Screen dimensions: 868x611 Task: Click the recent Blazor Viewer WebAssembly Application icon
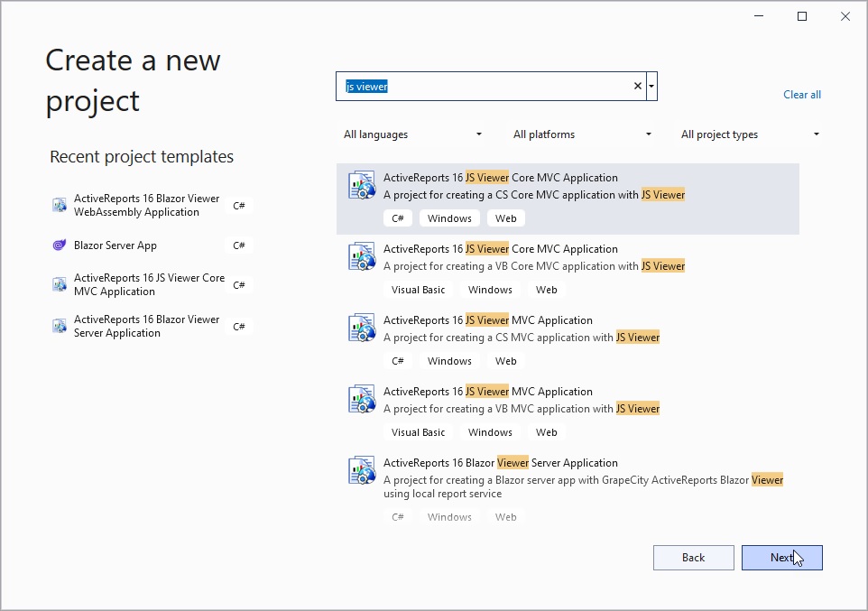click(x=60, y=205)
